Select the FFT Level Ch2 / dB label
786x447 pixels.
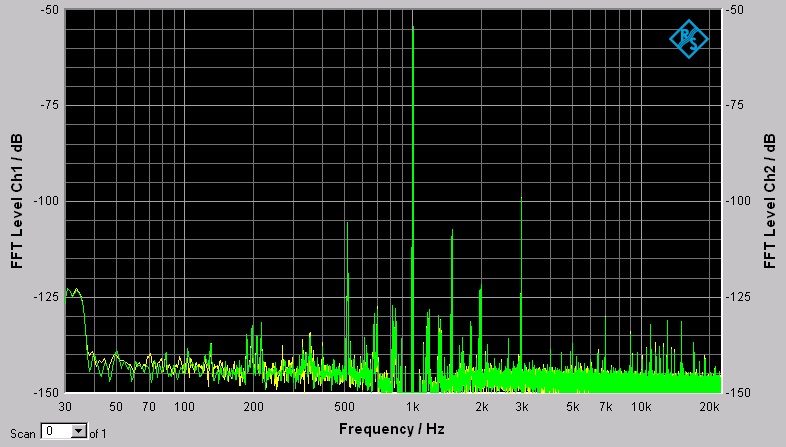(x=769, y=201)
